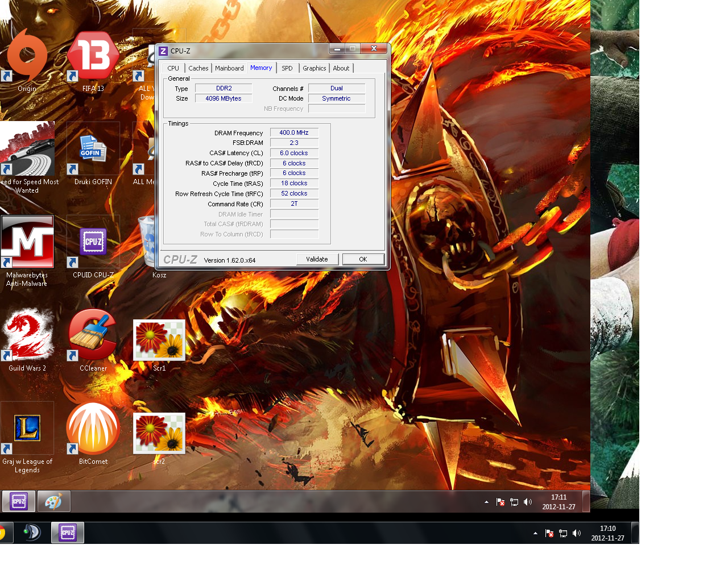Select the scr2 image file

click(x=159, y=438)
